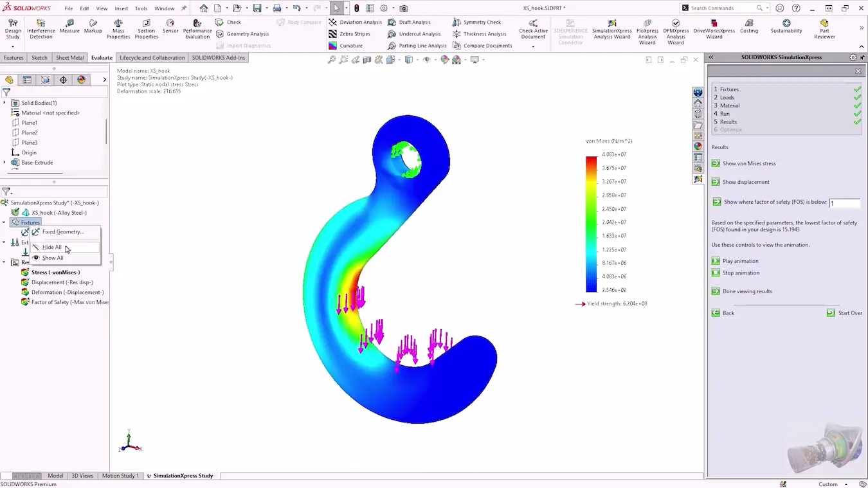Image resolution: width=868 pixels, height=488 pixels.
Task: Launch SimulationXpress Analysis Wizard
Action: click(611, 23)
